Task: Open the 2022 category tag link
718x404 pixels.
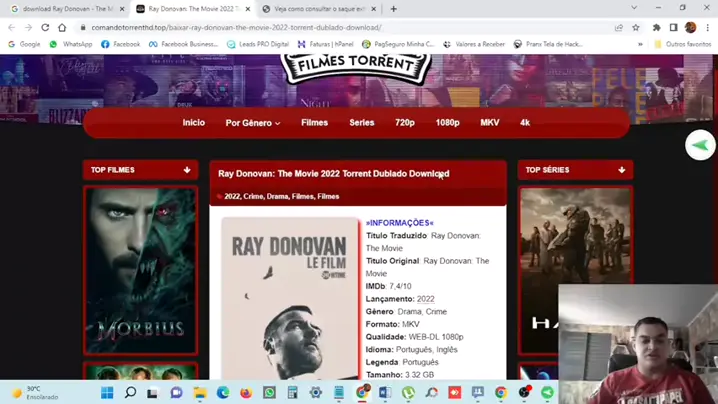Action: point(232,197)
